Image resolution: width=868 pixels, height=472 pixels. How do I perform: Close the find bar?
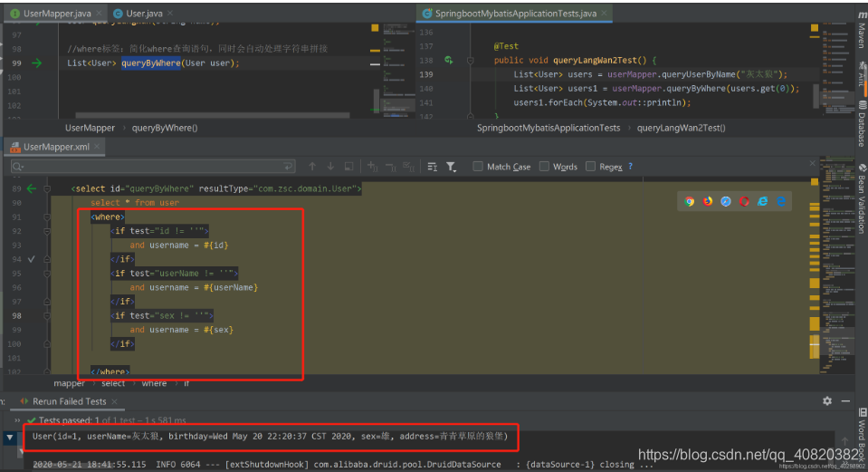tap(812, 163)
